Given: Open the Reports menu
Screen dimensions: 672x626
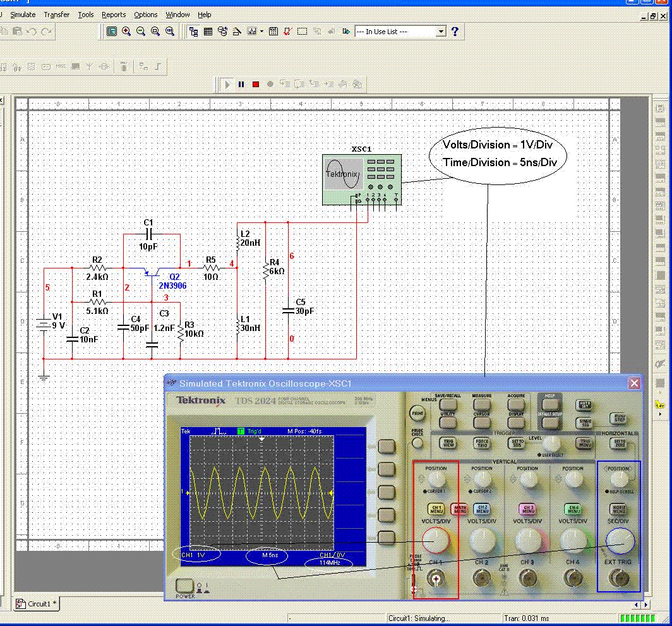Looking at the screenshot, I should click(x=114, y=15).
